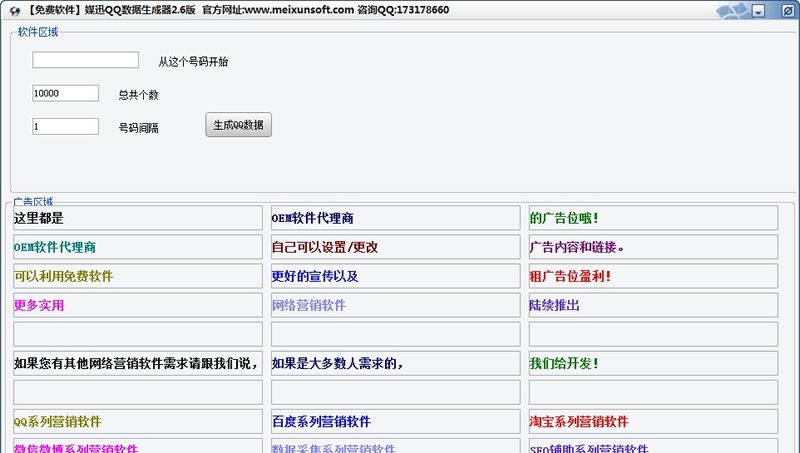Screen dimensions: 800x453
Task: Click the total count field showing 10000
Action: (x=65, y=93)
